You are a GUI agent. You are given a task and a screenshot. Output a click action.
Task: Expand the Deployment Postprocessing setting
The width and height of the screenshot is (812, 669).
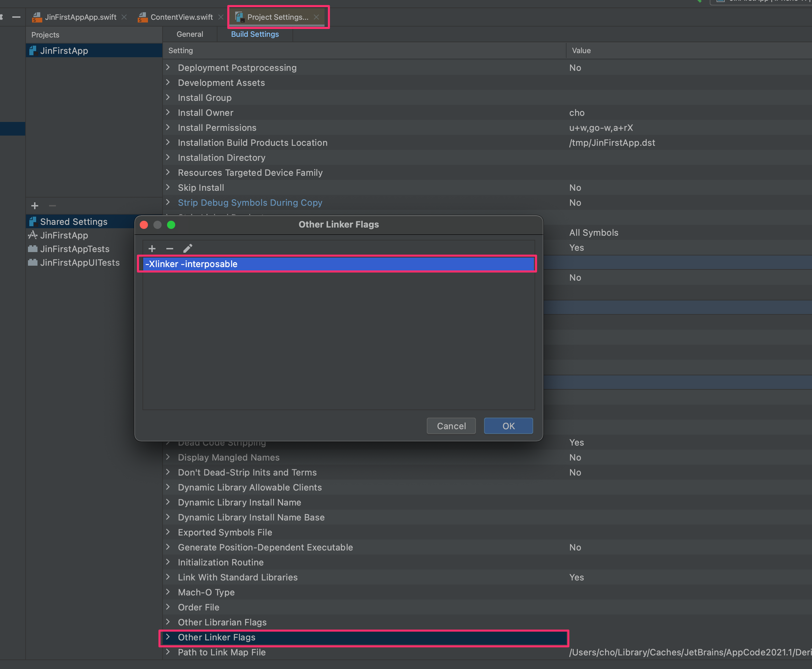(168, 67)
